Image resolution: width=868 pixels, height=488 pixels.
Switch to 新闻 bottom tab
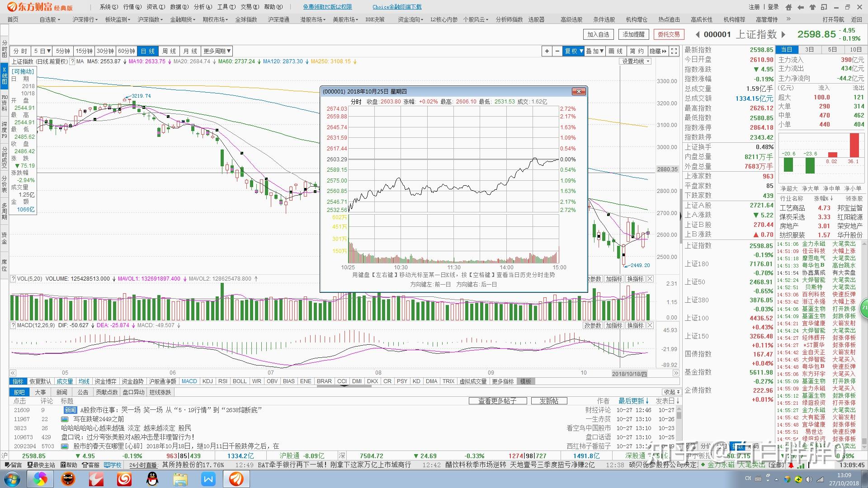pos(61,392)
